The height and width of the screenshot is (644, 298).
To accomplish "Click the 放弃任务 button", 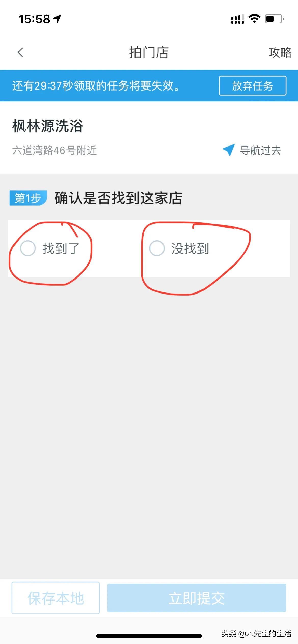I will 252,86.
